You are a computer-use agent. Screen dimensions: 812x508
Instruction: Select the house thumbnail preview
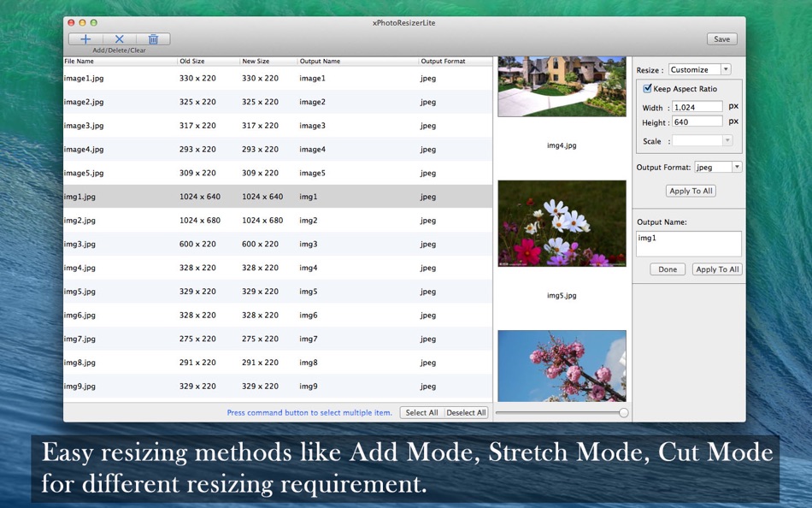tap(562, 86)
